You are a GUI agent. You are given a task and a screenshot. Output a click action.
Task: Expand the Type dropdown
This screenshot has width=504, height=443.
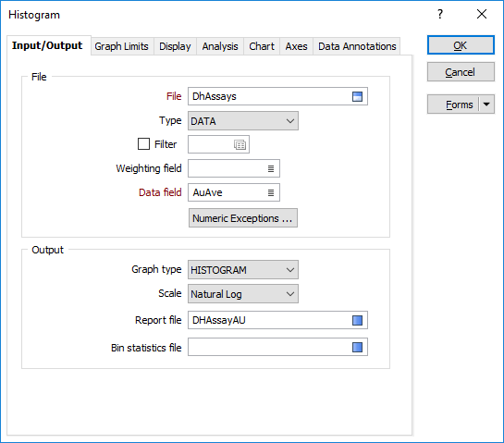click(243, 121)
